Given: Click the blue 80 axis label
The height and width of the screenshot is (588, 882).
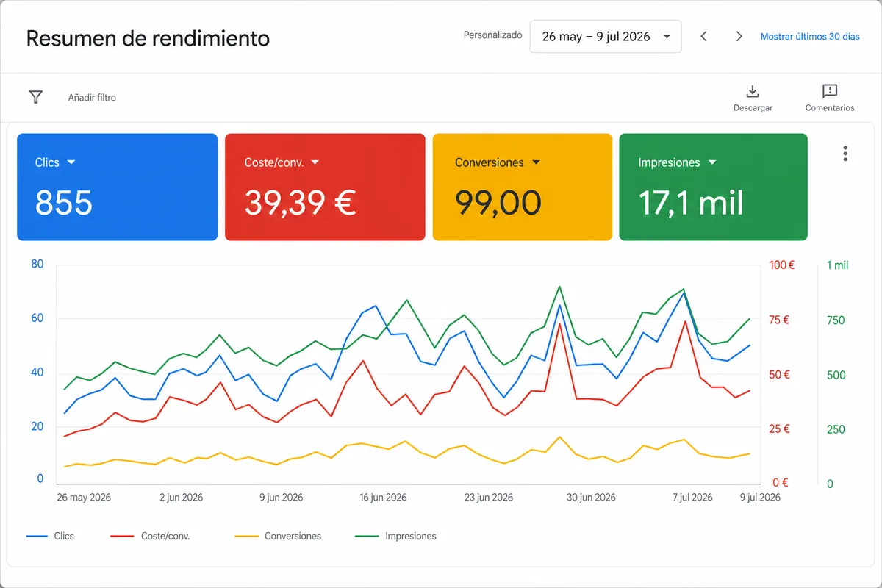Looking at the screenshot, I should point(37,264).
